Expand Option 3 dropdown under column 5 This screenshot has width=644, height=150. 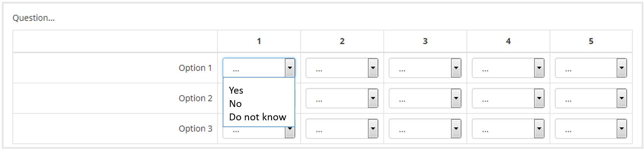pos(591,129)
